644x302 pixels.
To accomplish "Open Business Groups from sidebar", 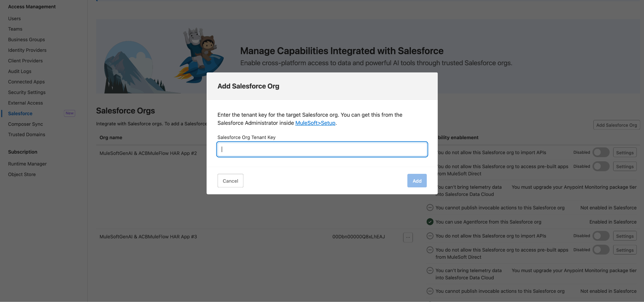I will [x=26, y=40].
